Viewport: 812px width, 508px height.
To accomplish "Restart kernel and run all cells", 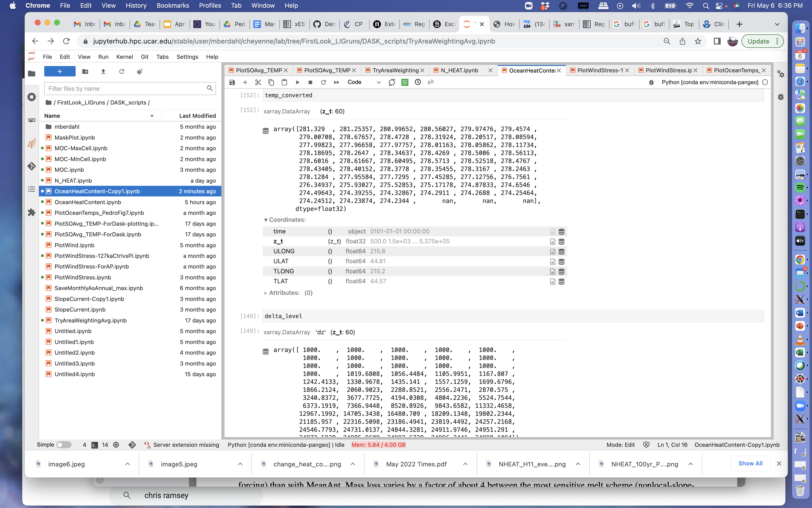I will tap(337, 82).
